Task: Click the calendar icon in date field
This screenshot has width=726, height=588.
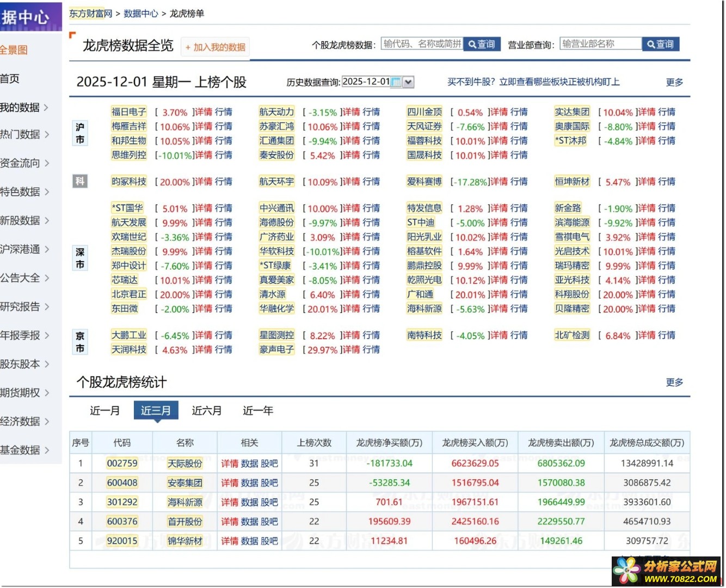Action: click(396, 82)
